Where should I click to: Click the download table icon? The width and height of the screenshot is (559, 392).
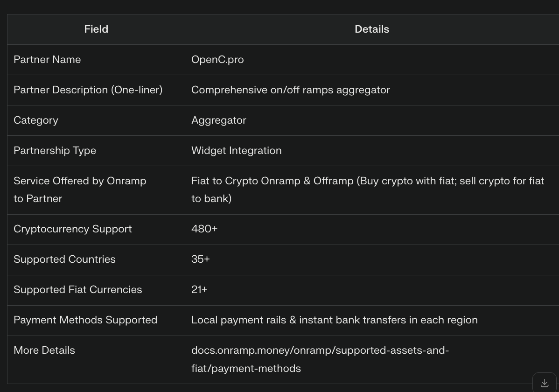pos(545,383)
